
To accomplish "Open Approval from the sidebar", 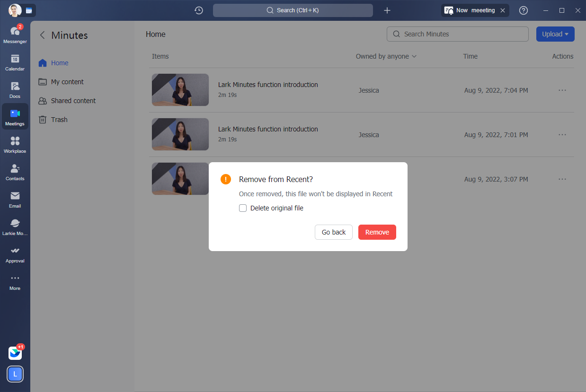I will pos(15,253).
